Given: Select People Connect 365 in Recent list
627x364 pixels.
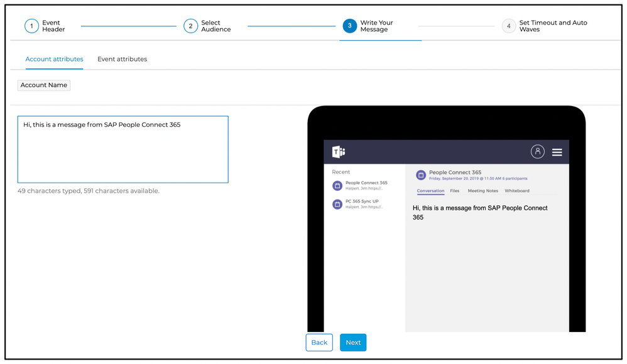Looking at the screenshot, I should click(x=360, y=185).
